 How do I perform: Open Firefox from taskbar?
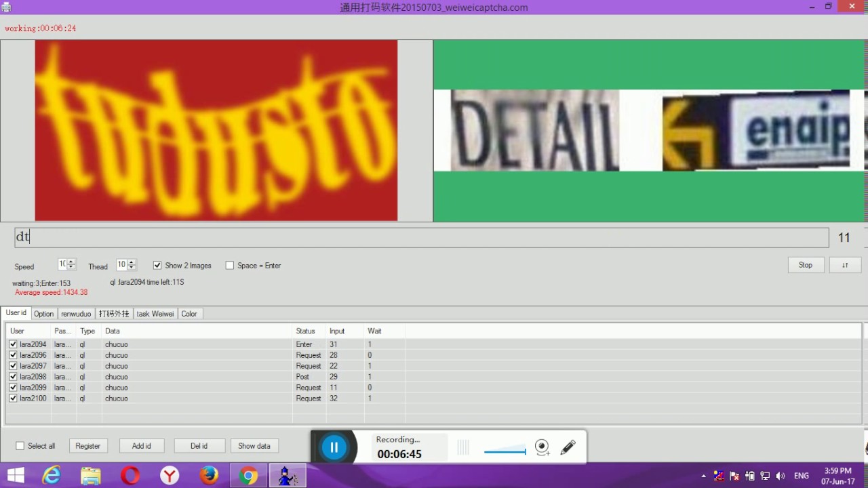[x=209, y=476]
